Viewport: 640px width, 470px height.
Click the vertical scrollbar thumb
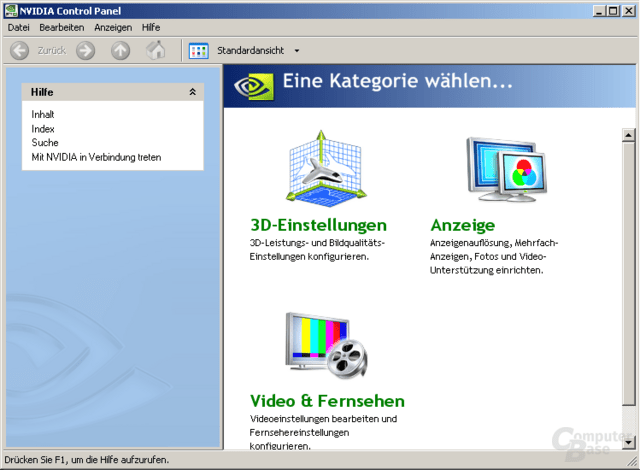[x=629, y=273]
